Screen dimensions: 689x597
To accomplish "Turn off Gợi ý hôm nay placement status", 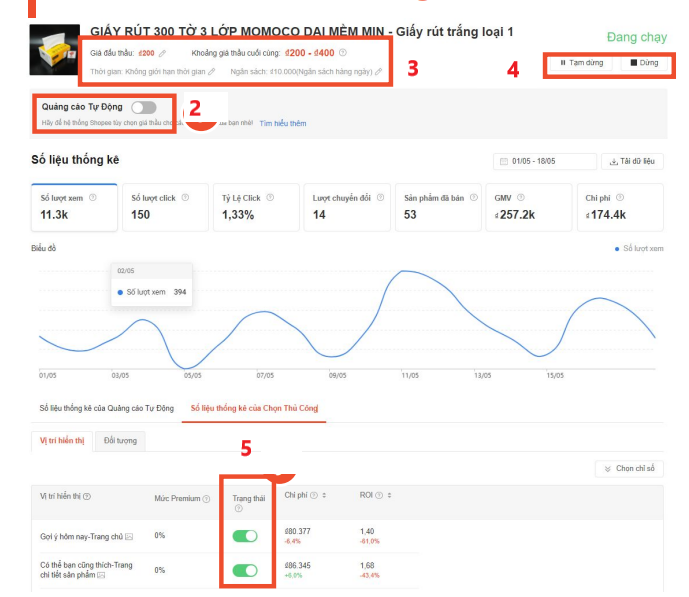I will click(245, 537).
